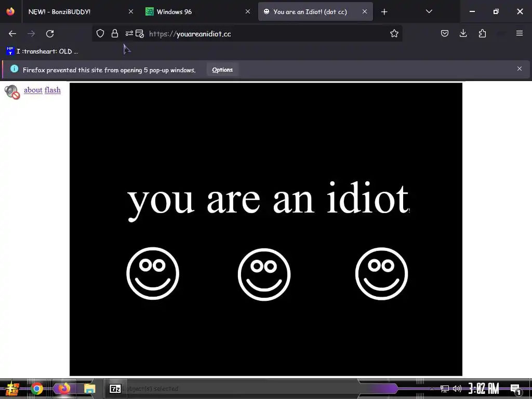
Task: Go back using the back arrow
Action: 12,34
